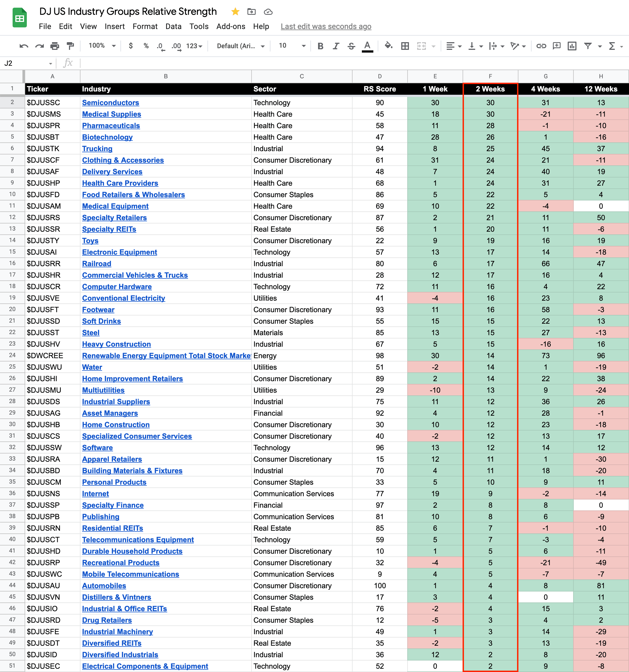Open the font family dropdown
The image size is (629, 672).
pyautogui.click(x=240, y=46)
